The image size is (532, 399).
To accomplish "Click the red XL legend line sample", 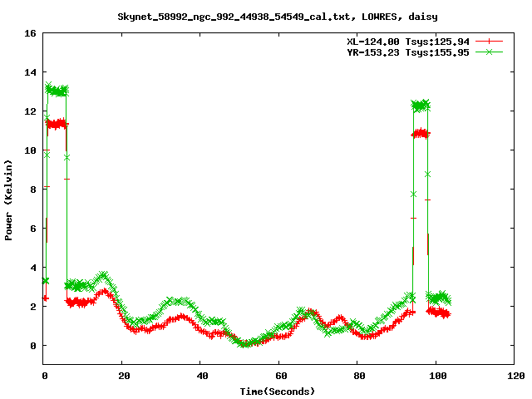I will click(489, 42).
